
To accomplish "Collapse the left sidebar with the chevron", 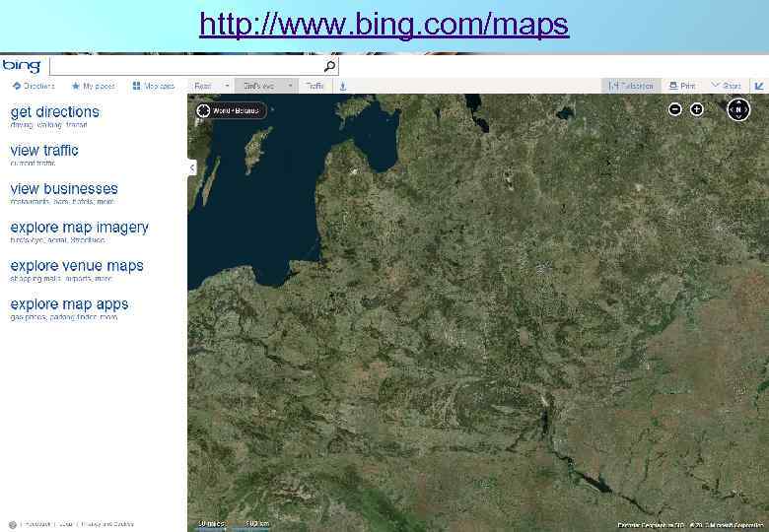I will 192,168.
